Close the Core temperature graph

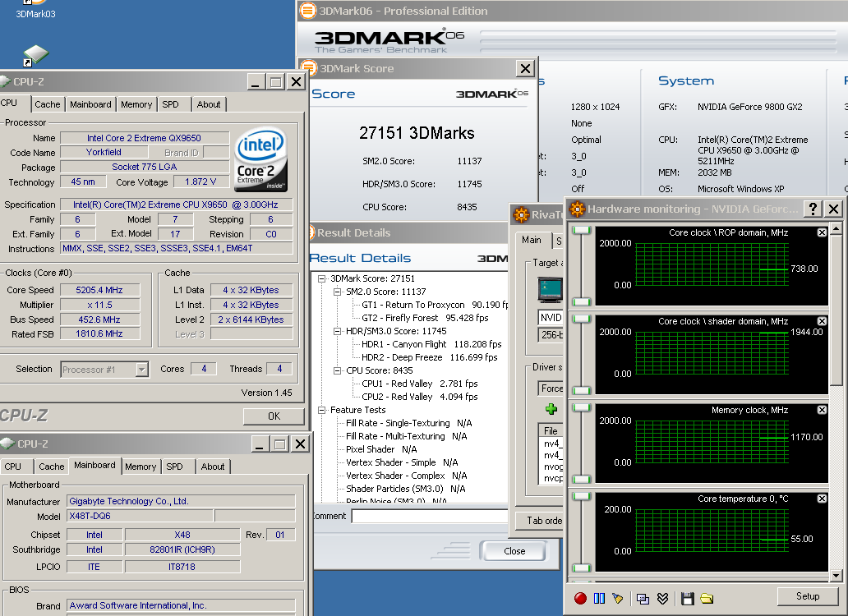pyautogui.click(x=822, y=499)
